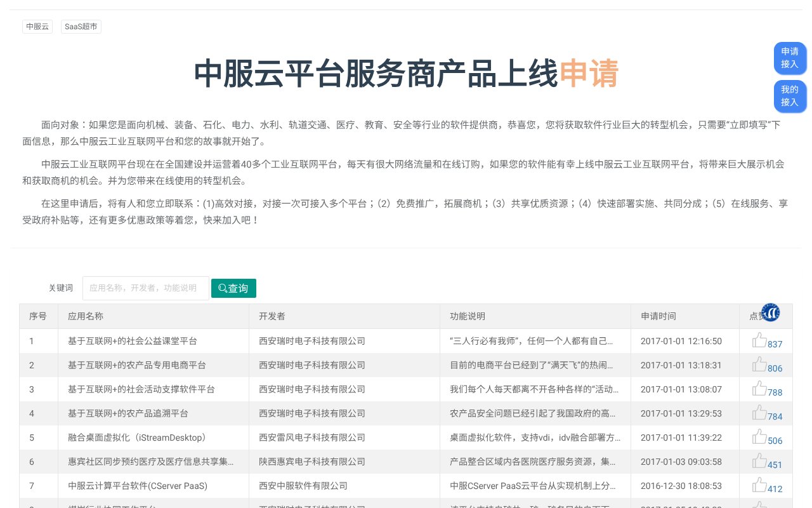Screen dimensions: 812x508
Task: Like the last partially visible platform entry
Action: (x=759, y=505)
